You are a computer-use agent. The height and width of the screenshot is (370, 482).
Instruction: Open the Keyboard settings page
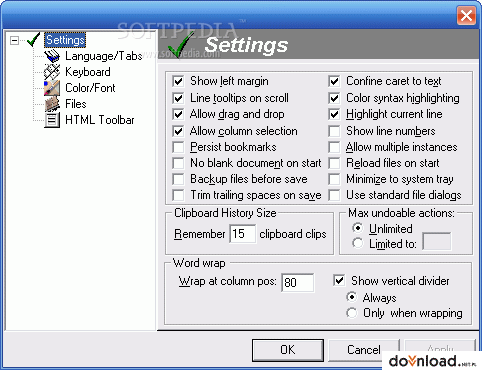click(88, 72)
